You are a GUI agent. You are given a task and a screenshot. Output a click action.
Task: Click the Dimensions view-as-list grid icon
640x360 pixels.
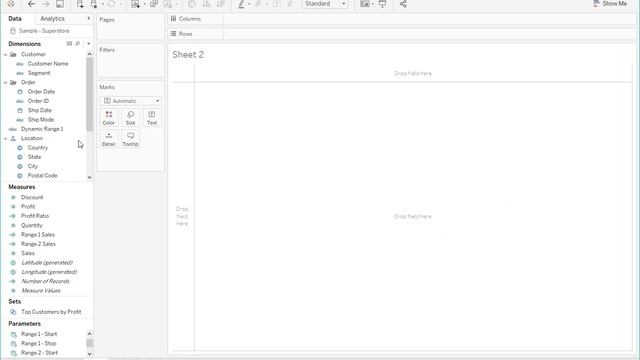(x=69, y=44)
